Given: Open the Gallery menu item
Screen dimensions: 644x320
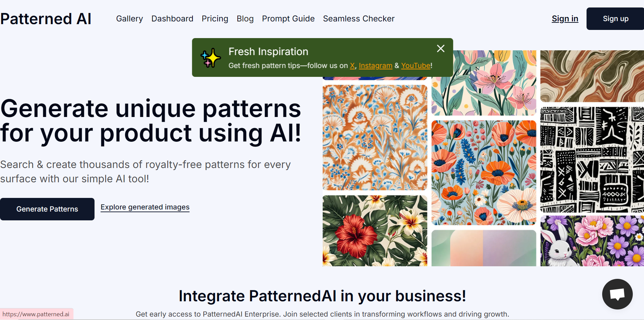Looking at the screenshot, I should point(130,19).
